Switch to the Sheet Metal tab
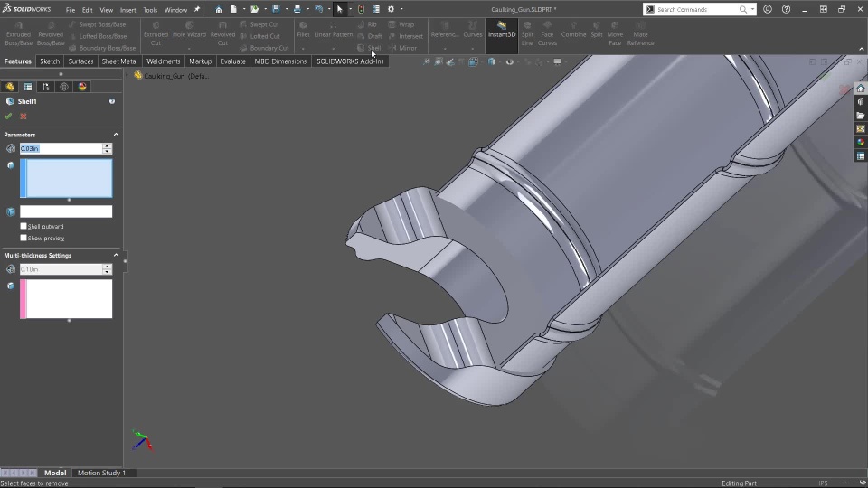Viewport: 868px width, 488px height. click(119, 61)
